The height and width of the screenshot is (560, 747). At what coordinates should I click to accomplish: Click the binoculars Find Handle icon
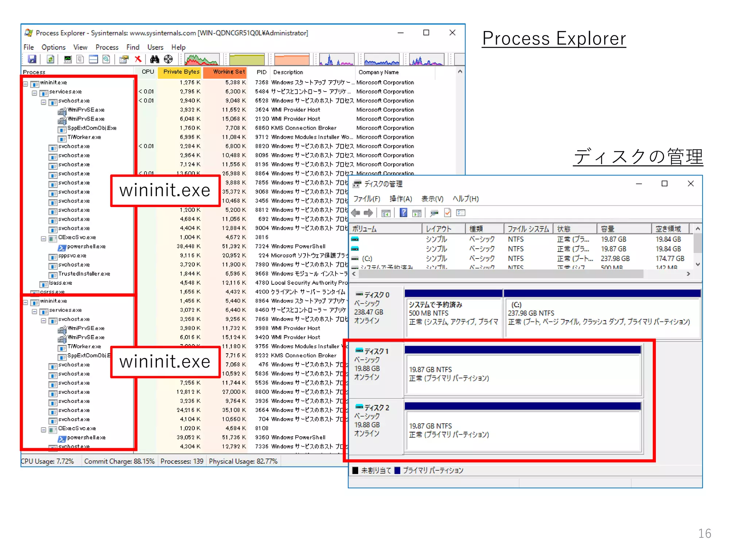tap(155, 59)
